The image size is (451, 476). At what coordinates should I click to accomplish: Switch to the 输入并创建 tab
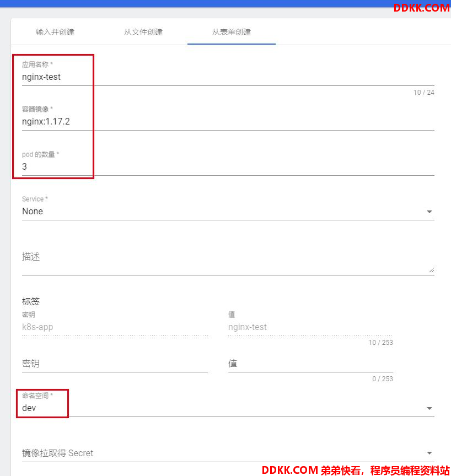(x=55, y=32)
